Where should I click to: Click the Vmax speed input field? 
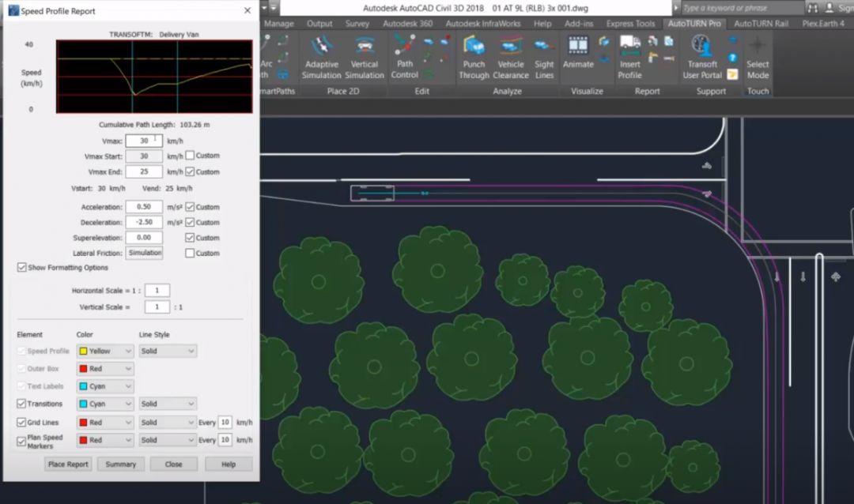pos(144,141)
